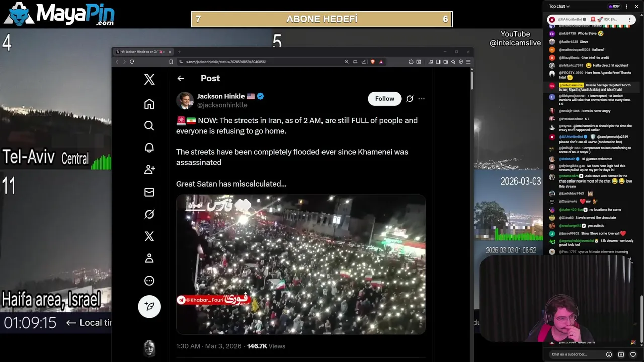Open account avatar at sidebar bottom
This screenshot has width=644, height=362.
click(x=149, y=348)
